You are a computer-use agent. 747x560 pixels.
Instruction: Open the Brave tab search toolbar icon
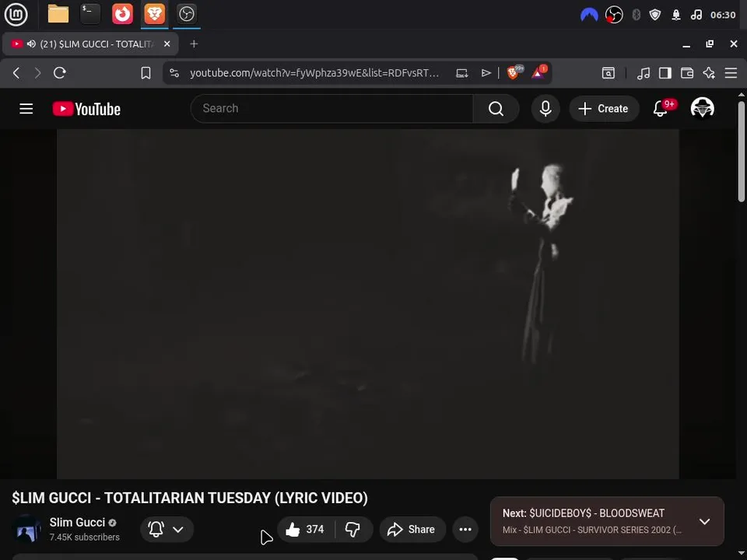[x=608, y=73]
